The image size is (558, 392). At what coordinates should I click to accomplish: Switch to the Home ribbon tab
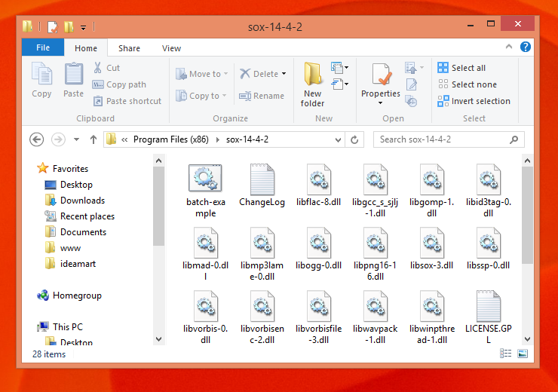(x=86, y=48)
